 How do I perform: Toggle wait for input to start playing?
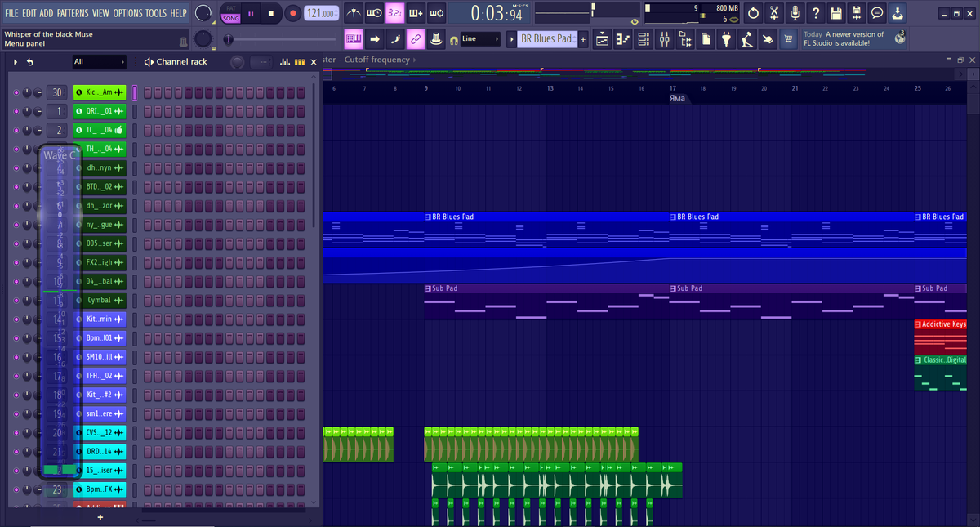point(374,13)
